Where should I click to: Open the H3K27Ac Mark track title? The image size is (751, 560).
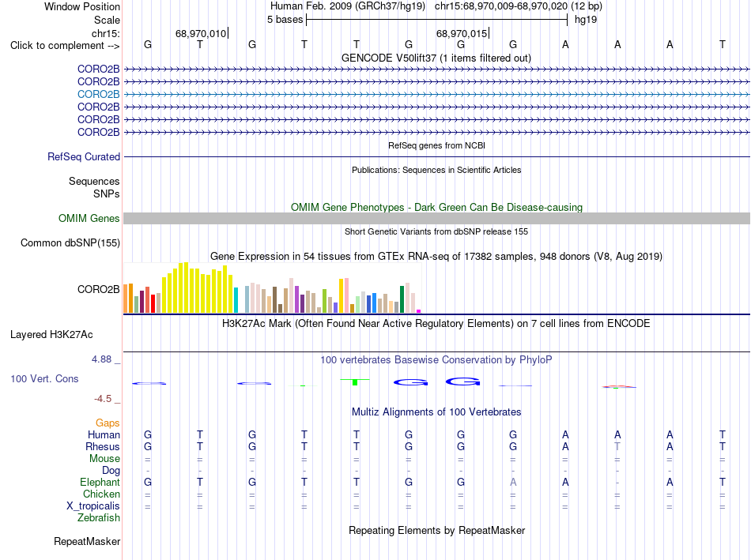coord(436,324)
